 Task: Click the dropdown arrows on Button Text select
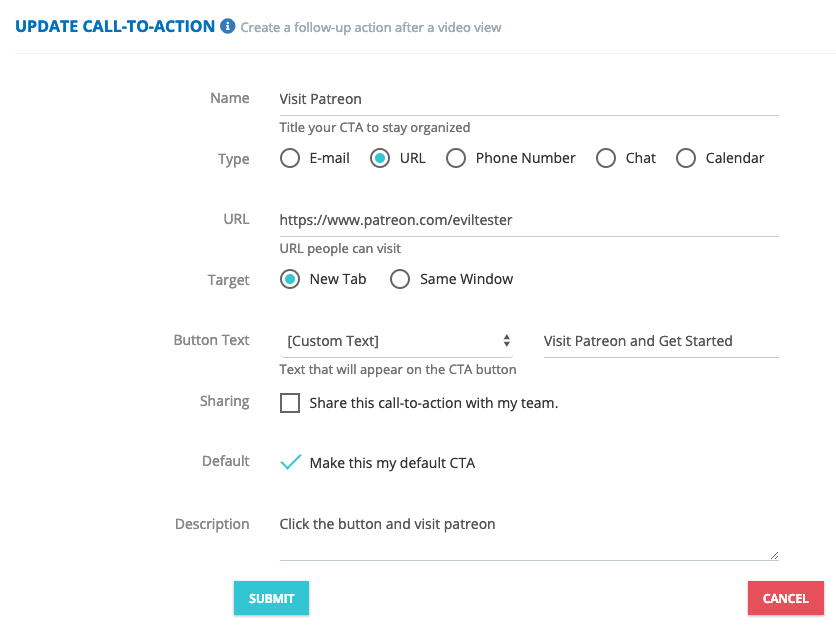[507, 341]
